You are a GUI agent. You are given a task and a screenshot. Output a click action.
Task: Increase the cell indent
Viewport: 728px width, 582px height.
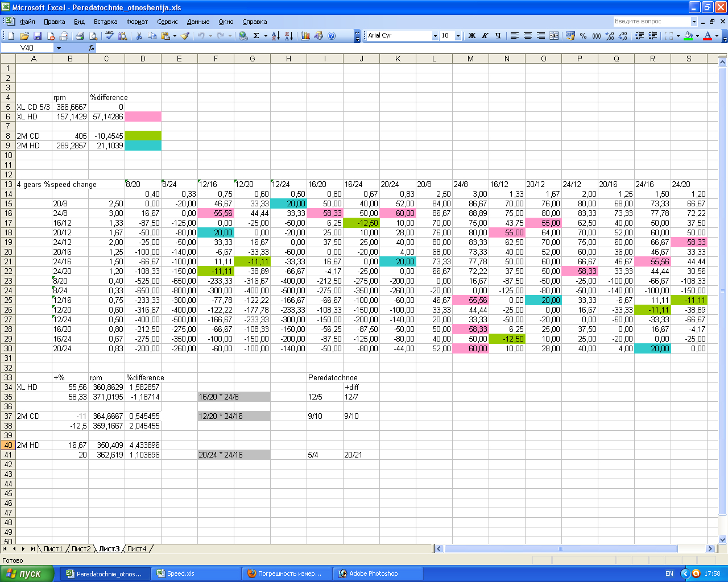coord(652,36)
